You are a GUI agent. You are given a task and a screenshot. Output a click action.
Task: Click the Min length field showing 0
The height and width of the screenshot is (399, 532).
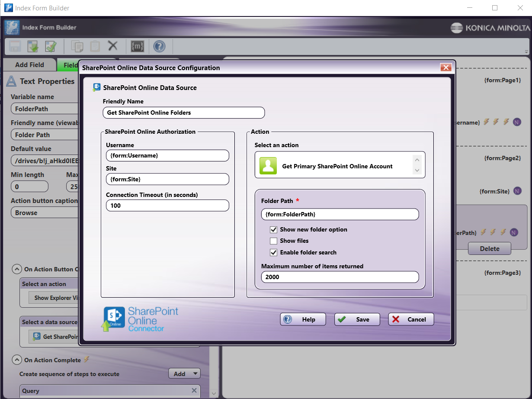[29, 187]
